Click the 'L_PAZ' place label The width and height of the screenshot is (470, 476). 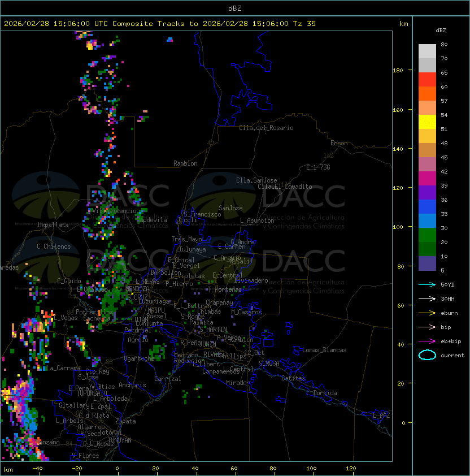(x=381, y=416)
